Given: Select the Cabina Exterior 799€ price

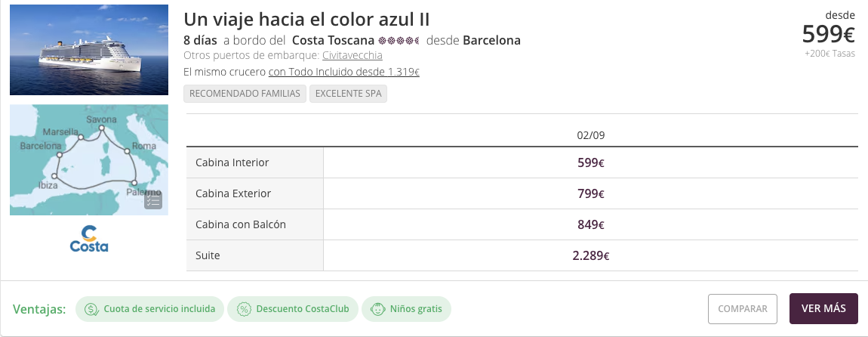Looking at the screenshot, I should coord(591,193).
